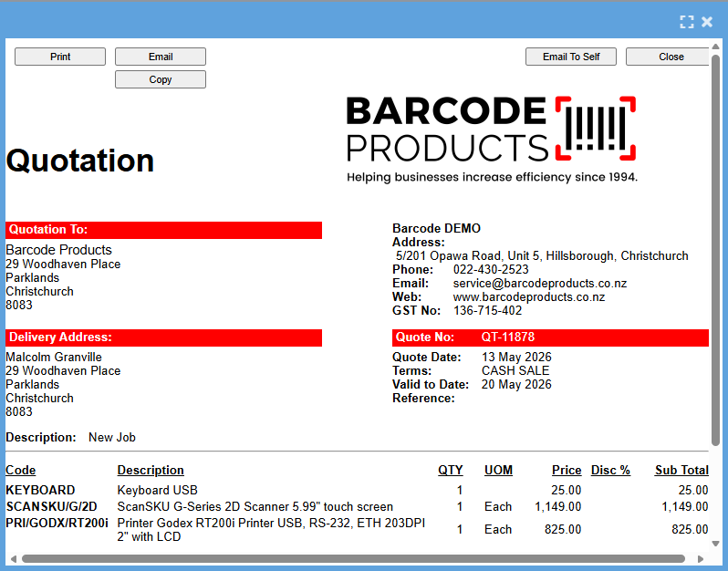Screen dimensions: 728x571
Task: Click the web address www.barcodeproducts.co.nz
Action: coord(529,297)
